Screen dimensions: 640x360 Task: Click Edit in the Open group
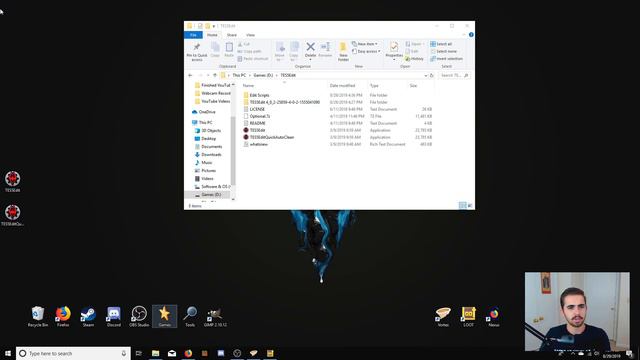point(412,51)
